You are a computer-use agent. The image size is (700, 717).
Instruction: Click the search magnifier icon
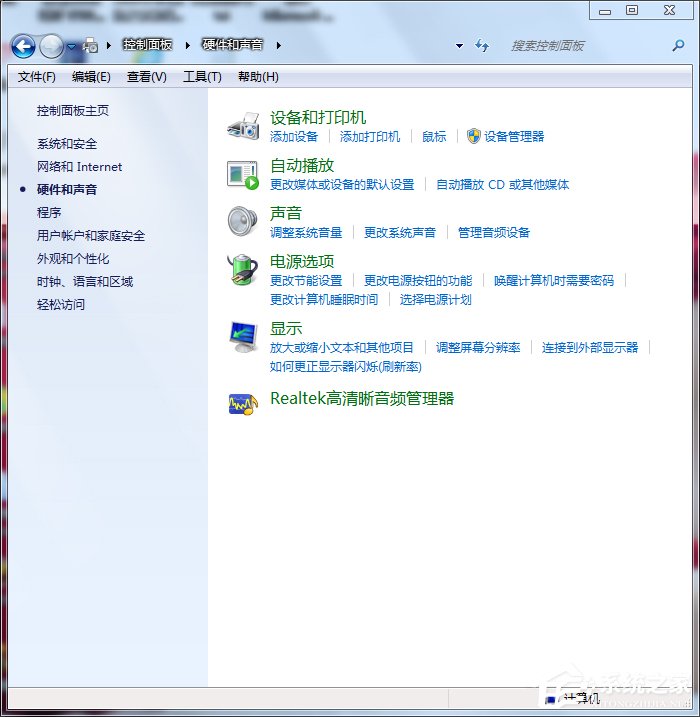click(679, 46)
